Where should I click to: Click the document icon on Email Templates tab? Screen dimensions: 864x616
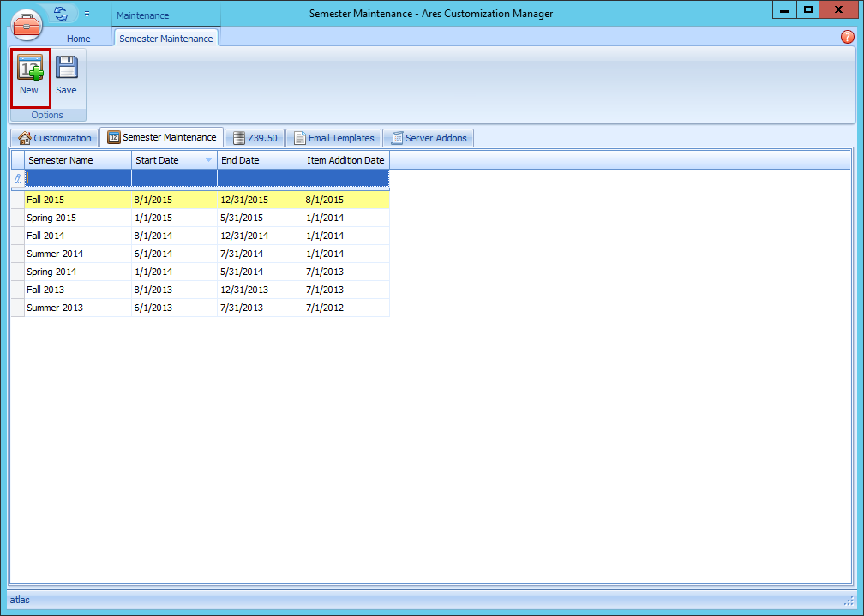pos(299,138)
